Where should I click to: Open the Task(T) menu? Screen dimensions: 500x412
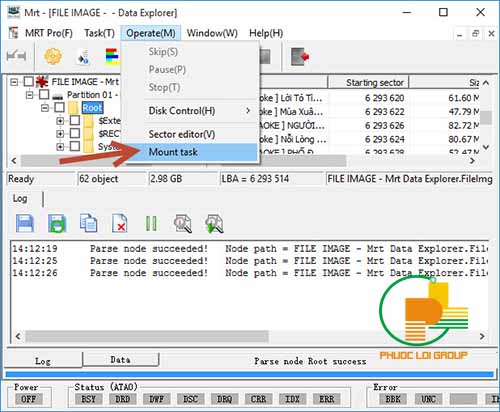click(99, 33)
